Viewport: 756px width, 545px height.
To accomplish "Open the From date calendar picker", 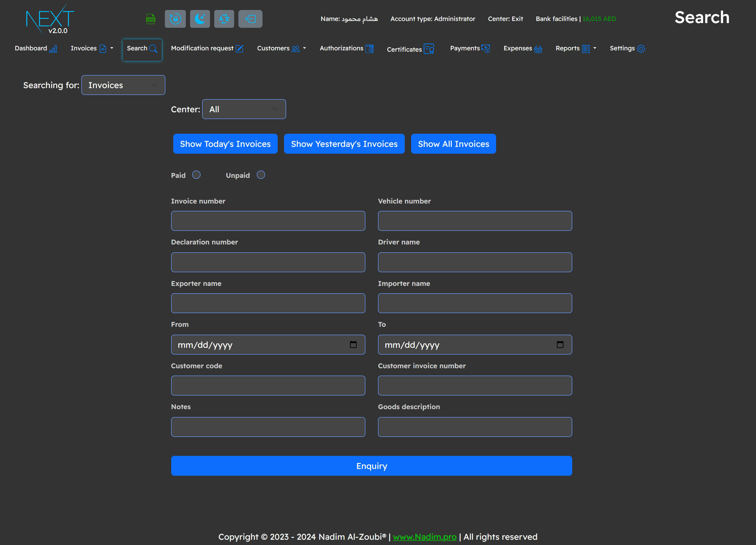I will pos(353,345).
